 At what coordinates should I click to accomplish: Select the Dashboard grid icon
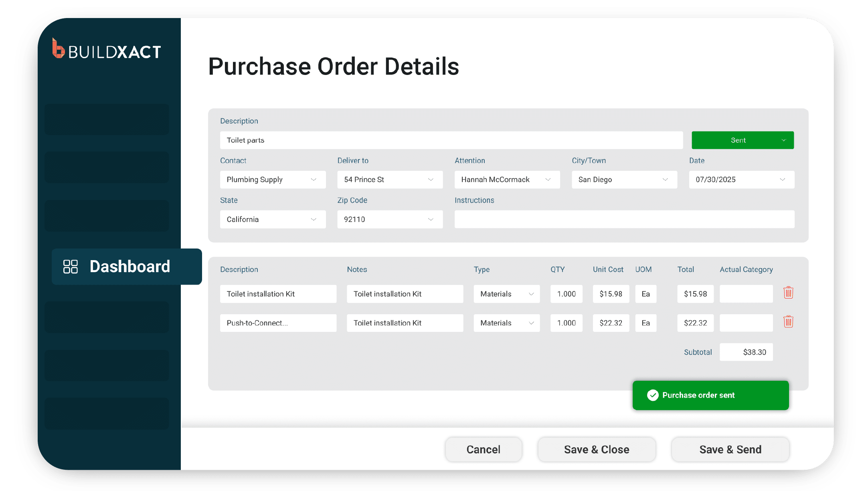tap(71, 266)
